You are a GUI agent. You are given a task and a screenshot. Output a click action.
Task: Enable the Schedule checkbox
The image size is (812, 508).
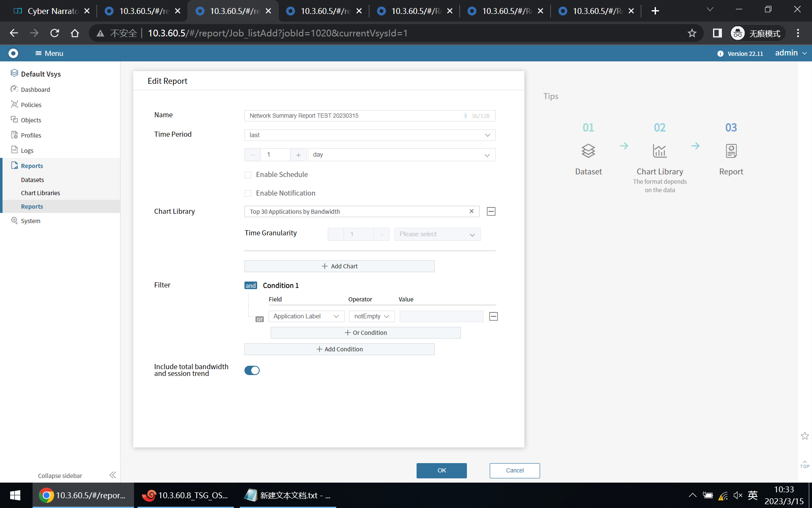click(x=248, y=175)
